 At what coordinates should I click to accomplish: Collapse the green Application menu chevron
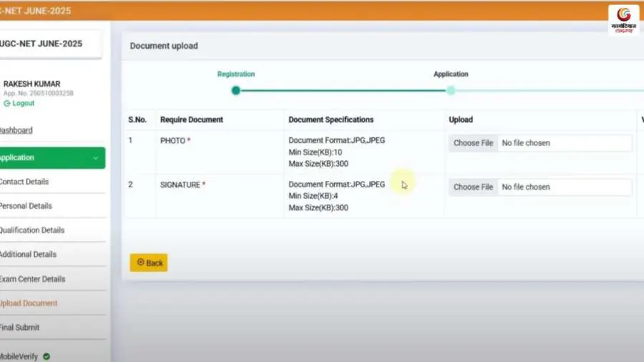coord(96,158)
